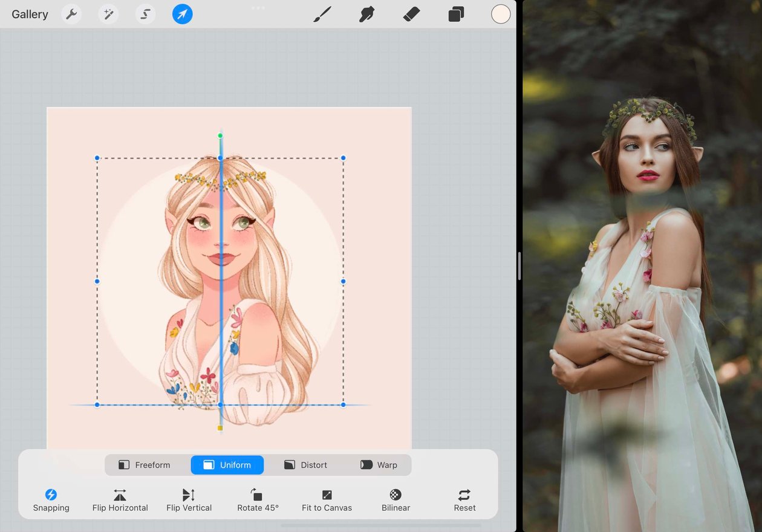Open the Adjustments magic wand menu
This screenshot has height=532, width=762.
[108, 14]
